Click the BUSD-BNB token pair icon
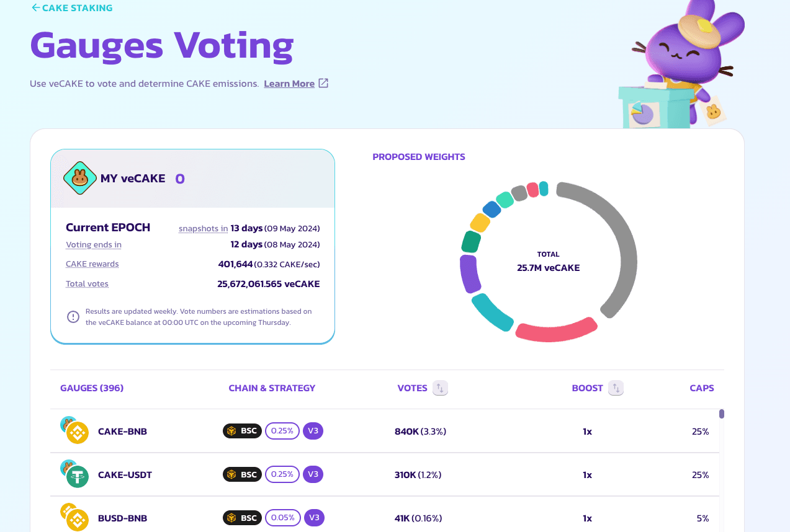 [74, 518]
